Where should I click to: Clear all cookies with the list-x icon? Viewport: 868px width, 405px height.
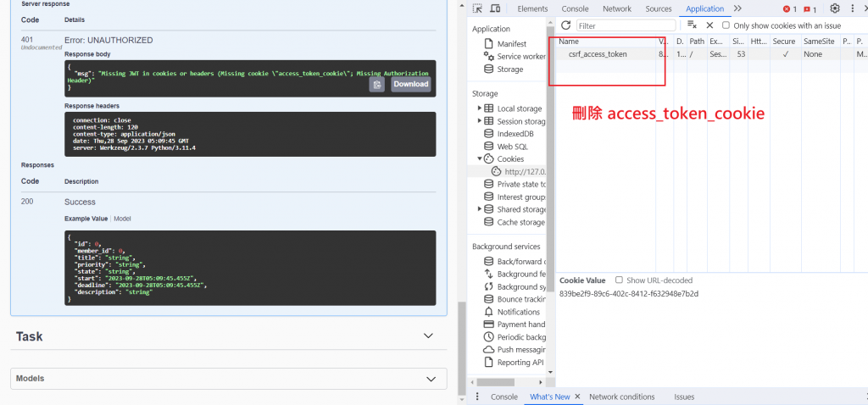pyautogui.click(x=692, y=25)
